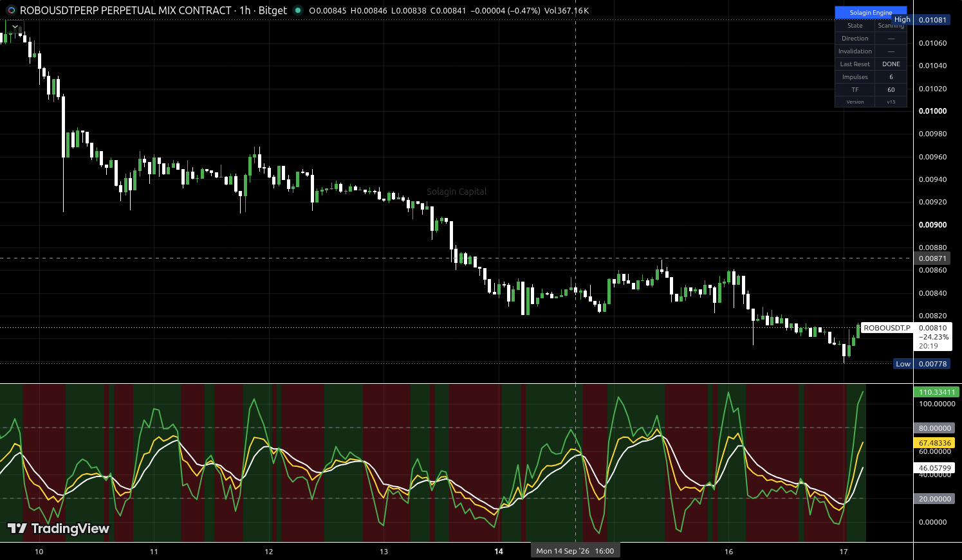962x560 pixels.
Task: Click the 0.01000 price scale tick
Action: (932, 111)
